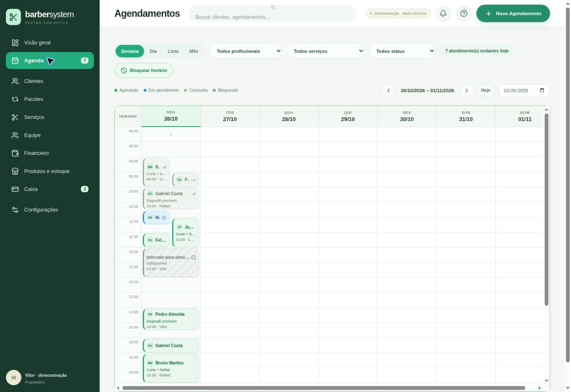Viewport: 571px width, 392px height.
Task: Focus the search clients and appointments field
Action: [273, 17]
